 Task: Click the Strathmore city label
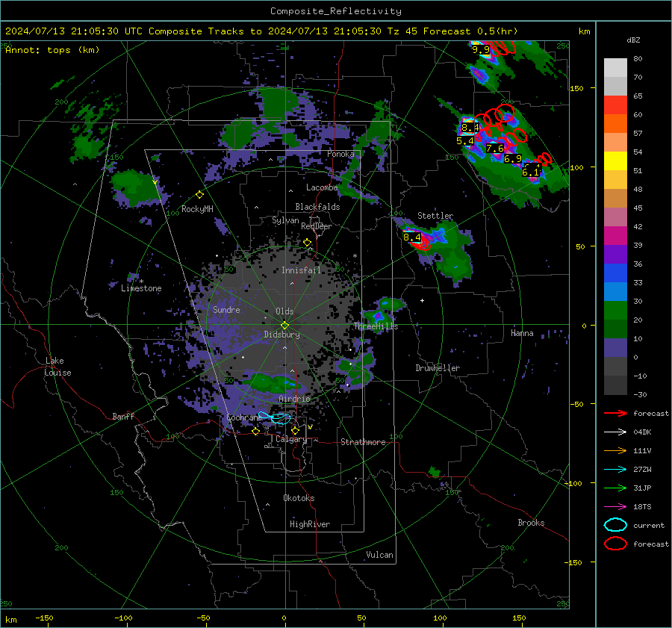click(363, 442)
